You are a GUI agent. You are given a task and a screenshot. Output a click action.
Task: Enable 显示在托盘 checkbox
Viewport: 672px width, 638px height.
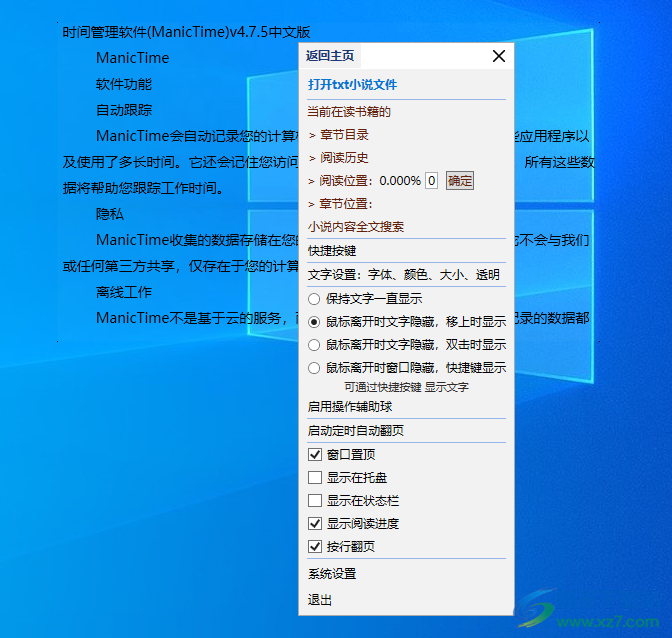pyautogui.click(x=315, y=477)
